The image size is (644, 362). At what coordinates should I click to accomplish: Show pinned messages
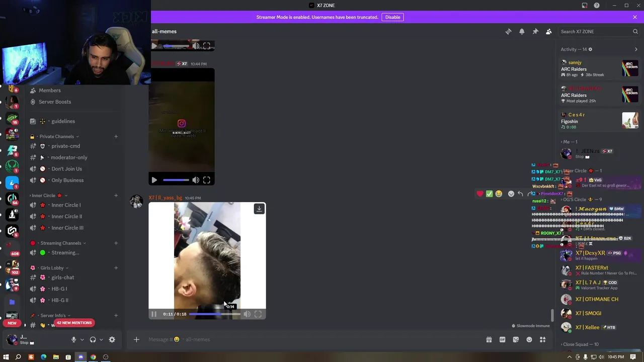click(535, 31)
